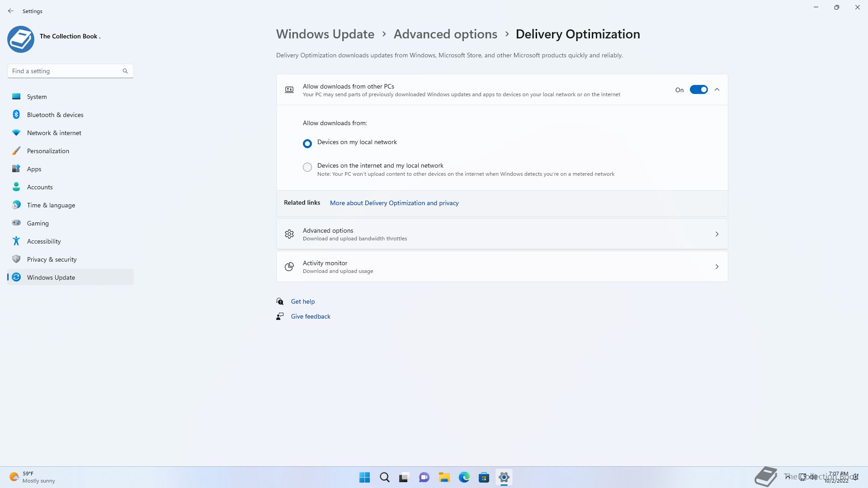The width and height of the screenshot is (868, 488).
Task: Click Settings gear on taskbar
Action: tap(504, 477)
